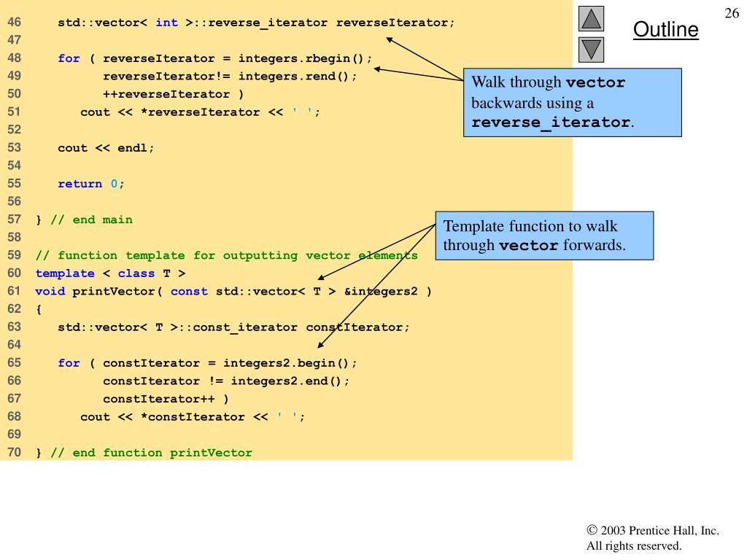Image resolution: width=747 pixels, height=560 pixels.
Task: Click the '// end function printVector' comment
Action: [x=151, y=453]
